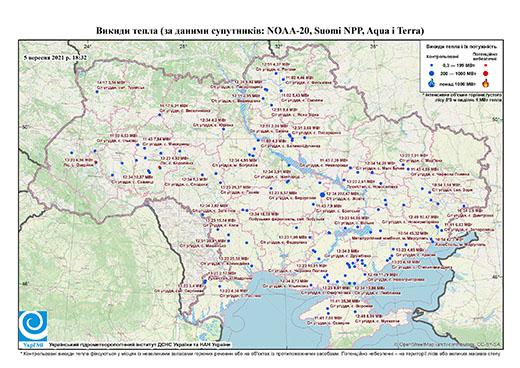
Task: Click the UkrGMI spiral logo
Action: click(x=33, y=326)
